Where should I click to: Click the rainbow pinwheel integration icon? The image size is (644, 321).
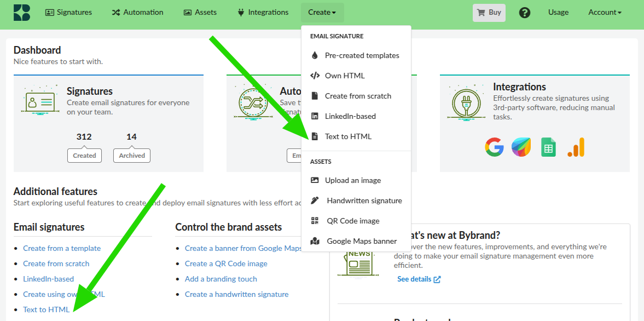[x=521, y=147]
